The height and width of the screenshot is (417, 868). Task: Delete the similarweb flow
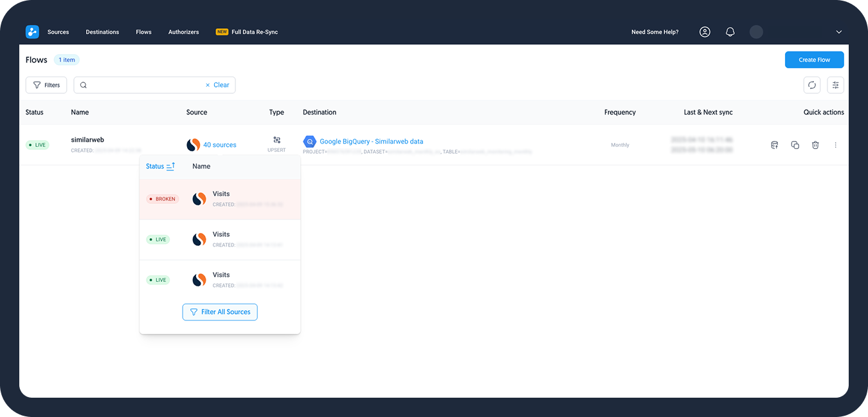[x=815, y=145]
